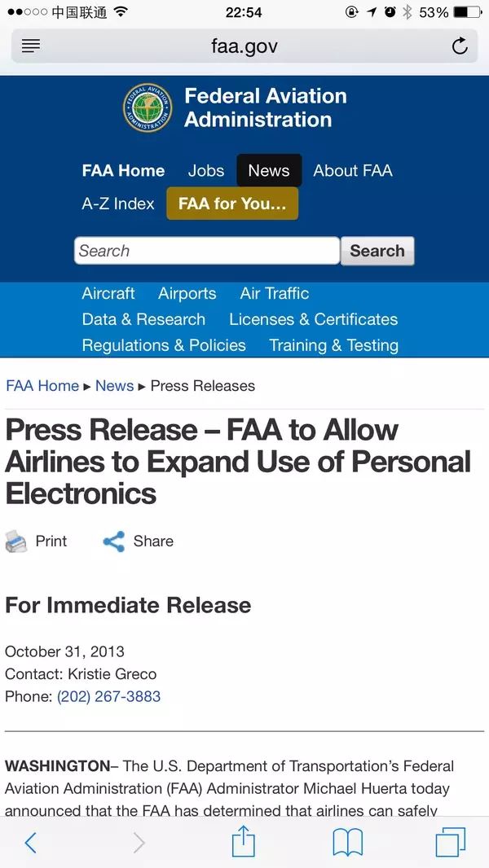Open the Safari share sheet icon
Screen dimensions: 489x868
tap(243, 841)
